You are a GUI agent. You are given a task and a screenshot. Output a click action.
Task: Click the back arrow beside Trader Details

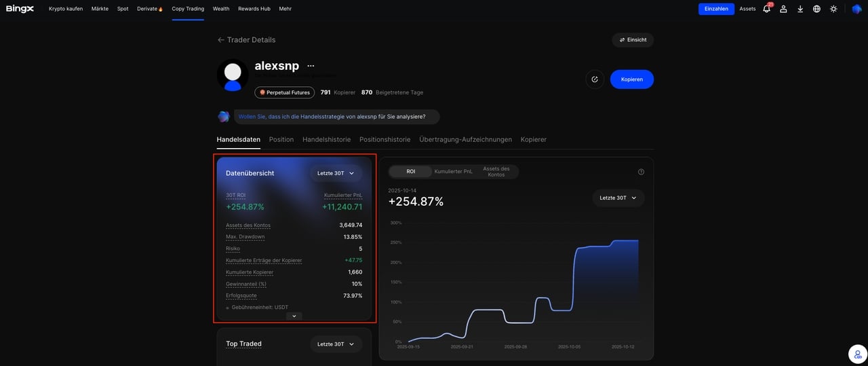coord(220,40)
